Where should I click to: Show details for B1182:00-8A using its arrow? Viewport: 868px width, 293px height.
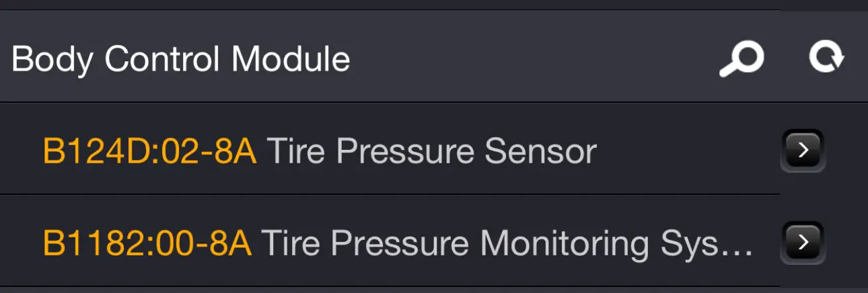(802, 242)
